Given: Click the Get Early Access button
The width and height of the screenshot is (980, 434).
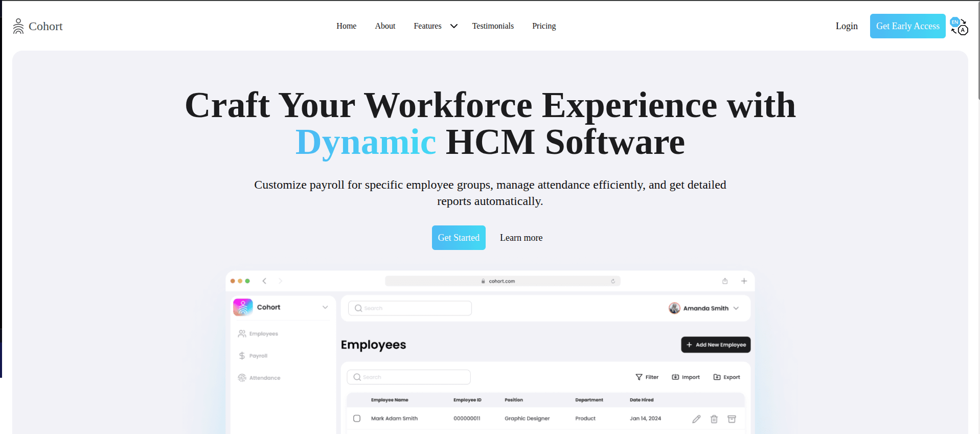Looking at the screenshot, I should pyautogui.click(x=907, y=26).
